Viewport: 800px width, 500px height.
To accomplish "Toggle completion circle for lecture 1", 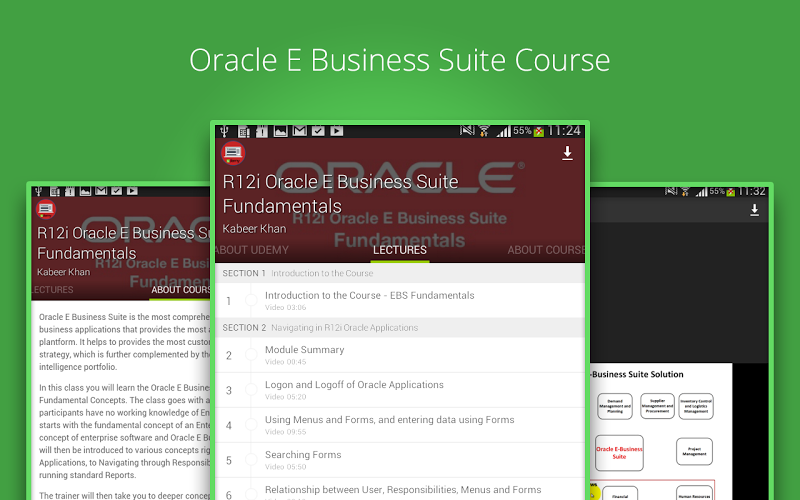I will pyautogui.click(x=251, y=301).
